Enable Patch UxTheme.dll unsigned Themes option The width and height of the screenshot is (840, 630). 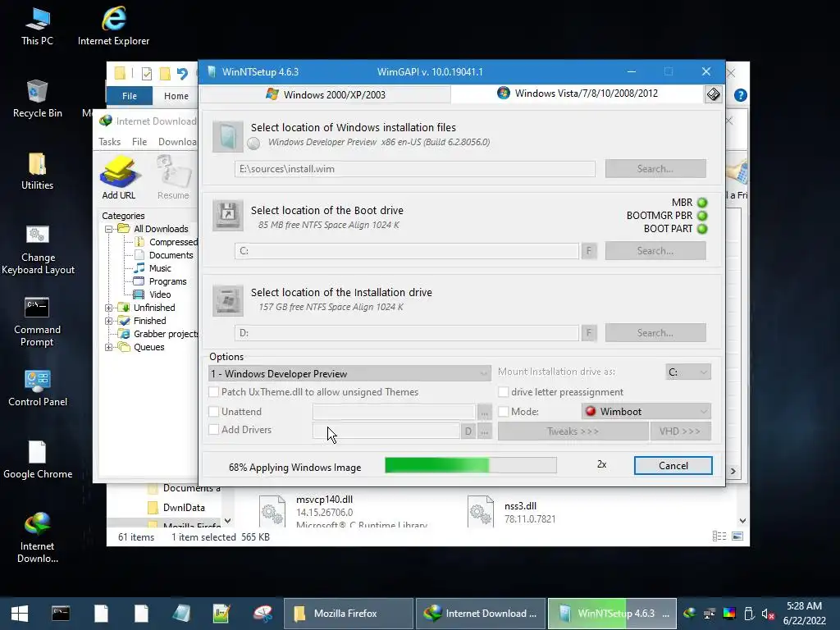coord(214,391)
